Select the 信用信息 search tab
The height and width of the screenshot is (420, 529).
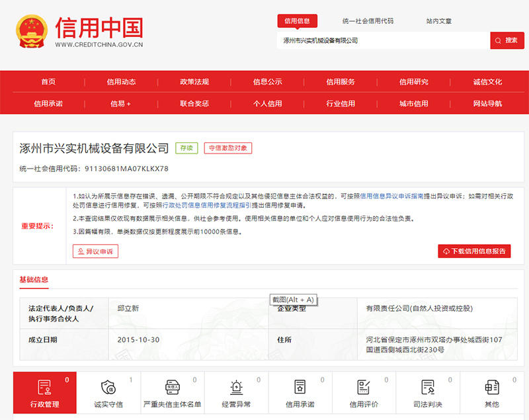(297, 21)
